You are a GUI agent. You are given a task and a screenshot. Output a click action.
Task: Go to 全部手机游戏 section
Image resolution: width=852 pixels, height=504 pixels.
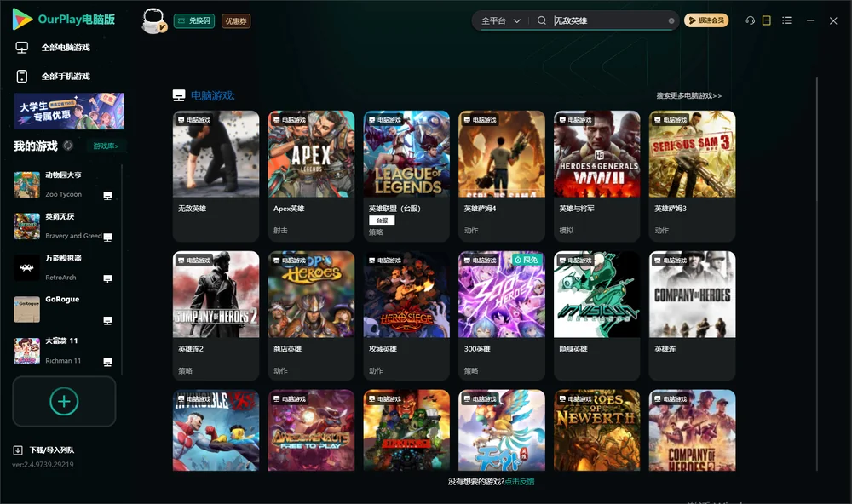(64, 77)
